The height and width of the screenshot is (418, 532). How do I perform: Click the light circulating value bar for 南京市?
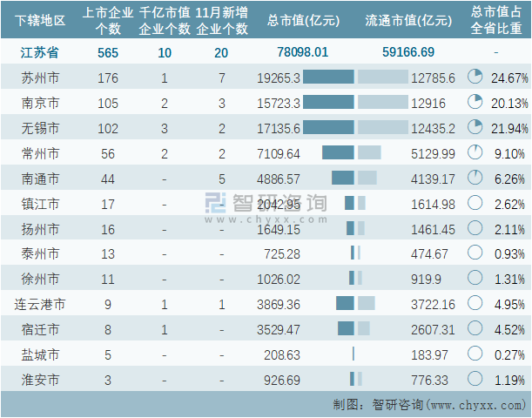383,103
